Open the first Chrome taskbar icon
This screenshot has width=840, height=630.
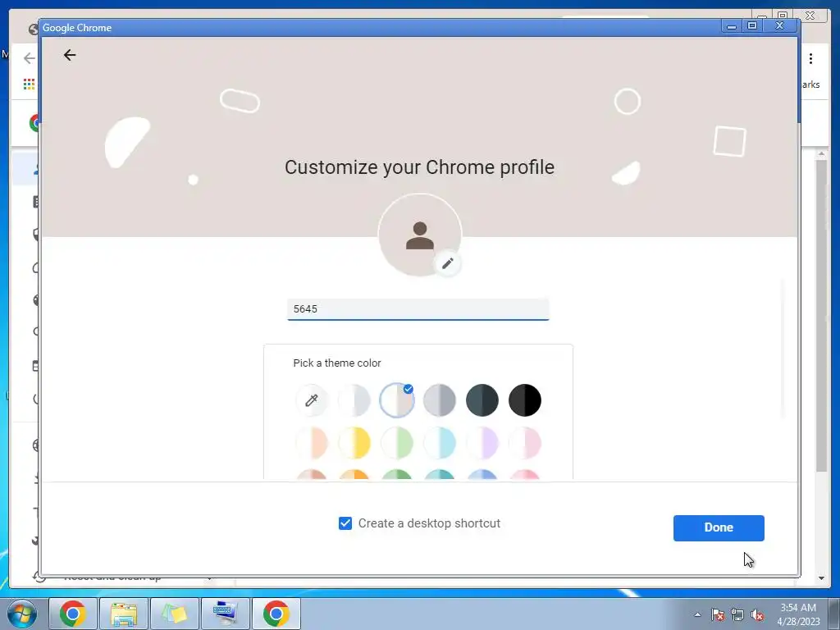pyautogui.click(x=73, y=614)
